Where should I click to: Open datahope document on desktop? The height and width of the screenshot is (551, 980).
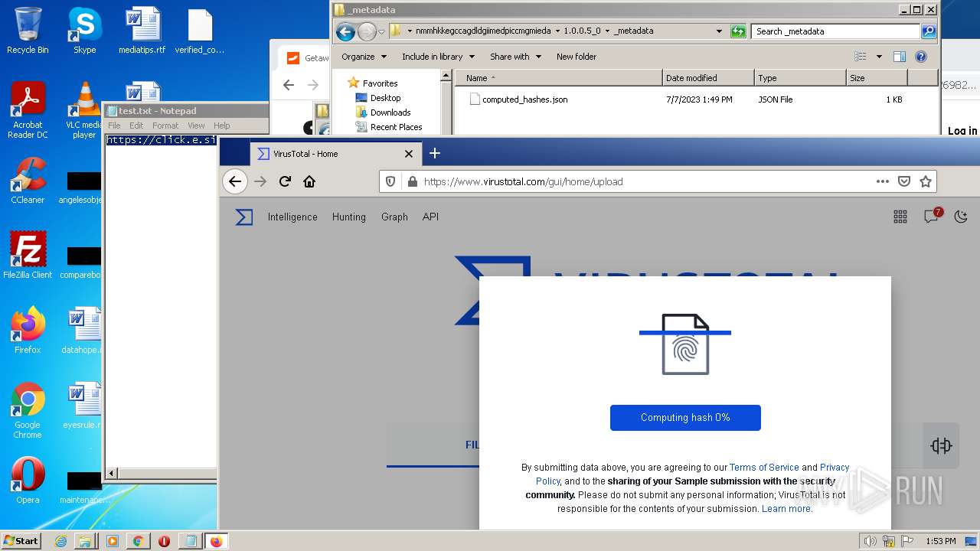pyautogui.click(x=84, y=331)
